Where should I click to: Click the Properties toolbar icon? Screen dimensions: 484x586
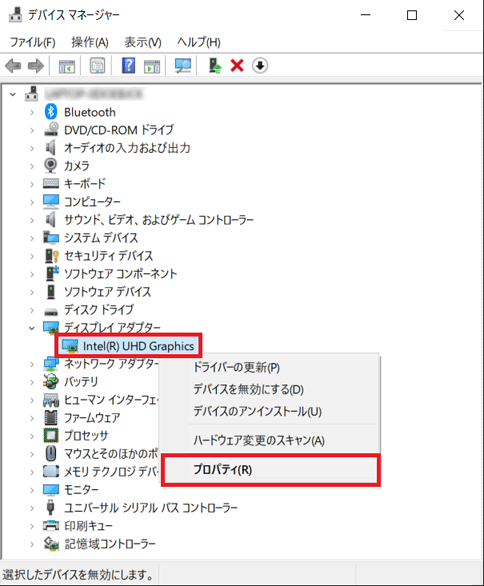click(x=98, y=66)
